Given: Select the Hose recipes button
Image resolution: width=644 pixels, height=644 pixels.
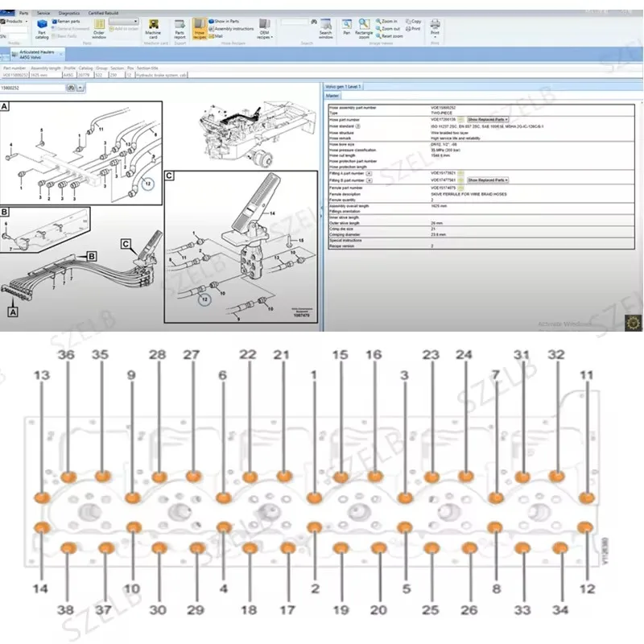Looking at the screenshot, I should click(200, 29).
